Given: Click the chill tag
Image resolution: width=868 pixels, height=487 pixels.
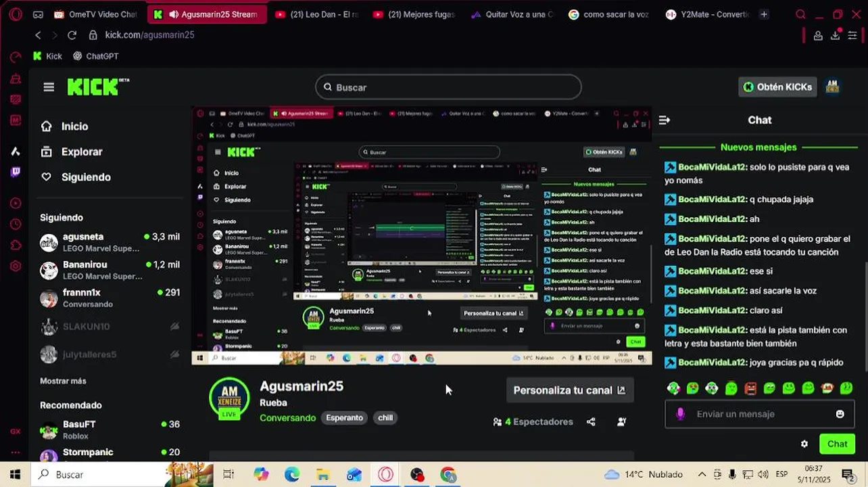Looking at the screenshot, I should [x=385, y=418].
